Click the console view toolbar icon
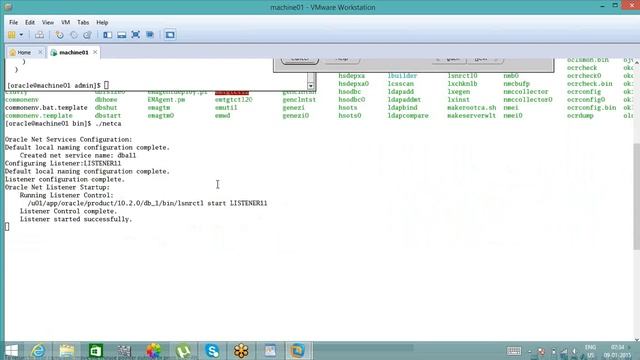This screenshot has width=640, height=360. (170, 35)
